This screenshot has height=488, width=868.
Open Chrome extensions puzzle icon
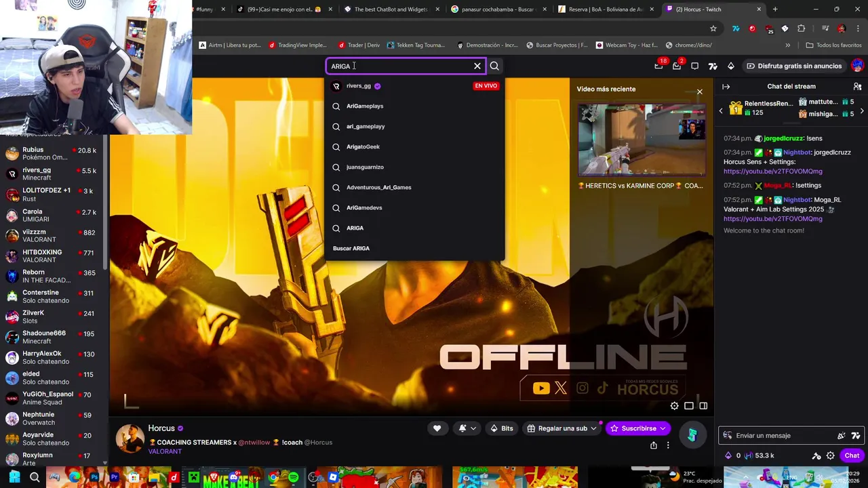802,28
